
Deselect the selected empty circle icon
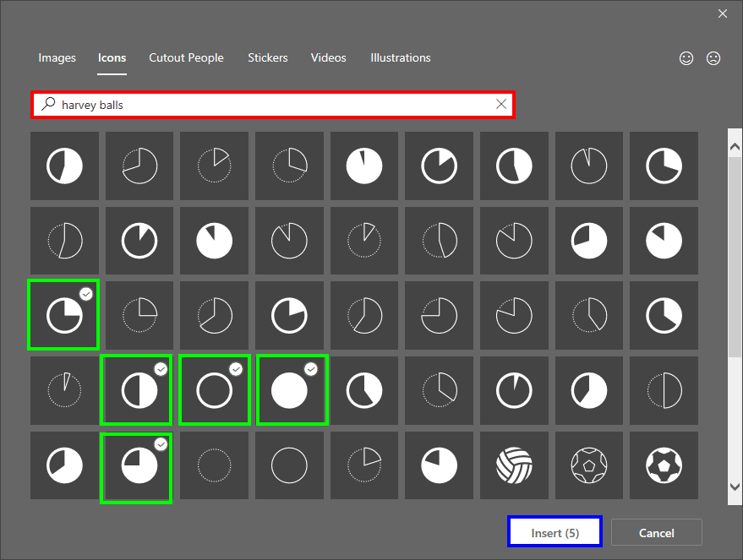point(214,389)
